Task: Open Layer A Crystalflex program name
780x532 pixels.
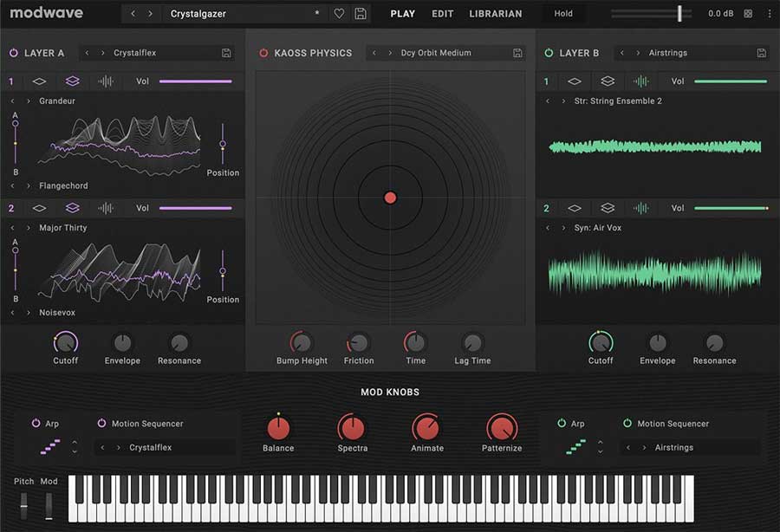Action: (x=135, y=53)
